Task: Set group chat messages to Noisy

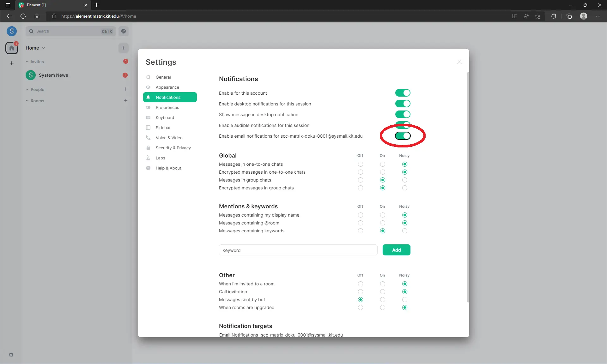Action: click(x=404, y=180)
